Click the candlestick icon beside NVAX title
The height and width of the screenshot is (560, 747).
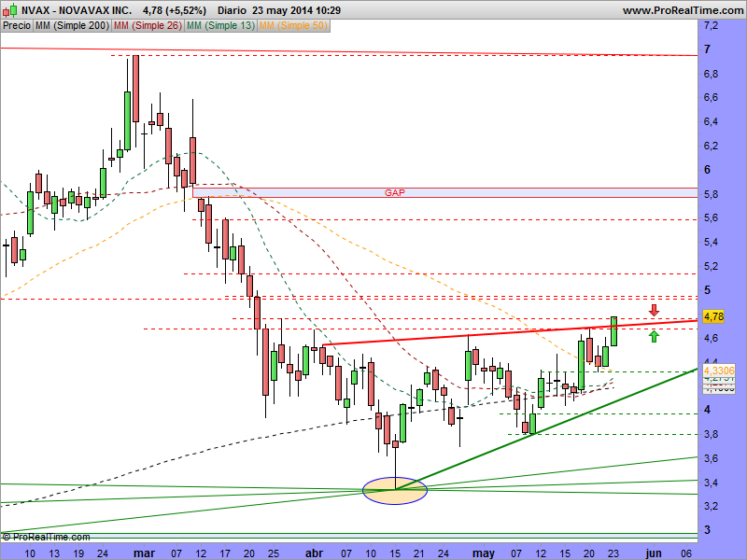[10, 10]
